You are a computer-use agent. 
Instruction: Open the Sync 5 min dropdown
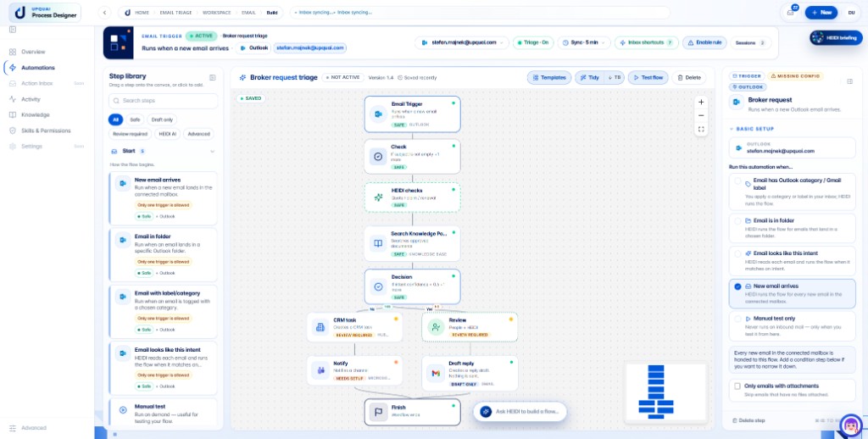pos(584,42)
